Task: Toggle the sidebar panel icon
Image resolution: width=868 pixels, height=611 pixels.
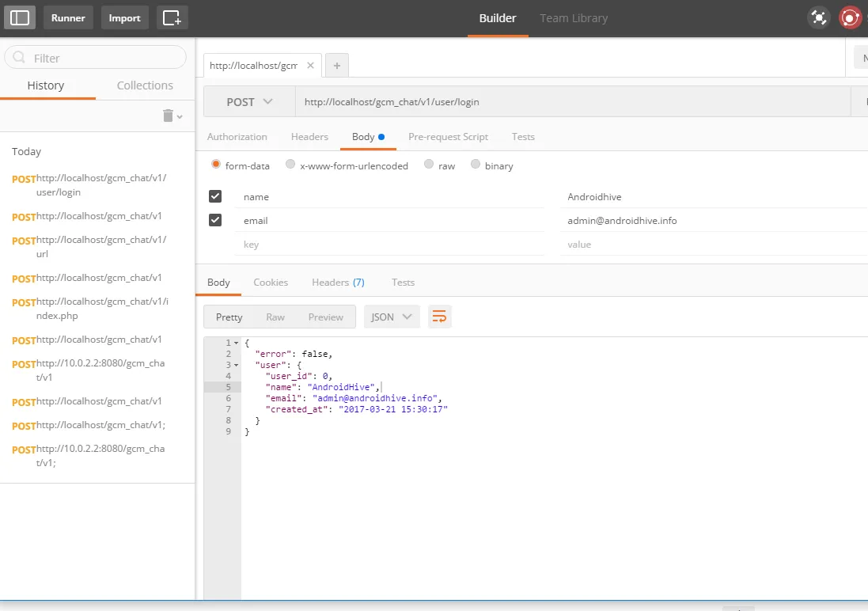Action: 21,17
